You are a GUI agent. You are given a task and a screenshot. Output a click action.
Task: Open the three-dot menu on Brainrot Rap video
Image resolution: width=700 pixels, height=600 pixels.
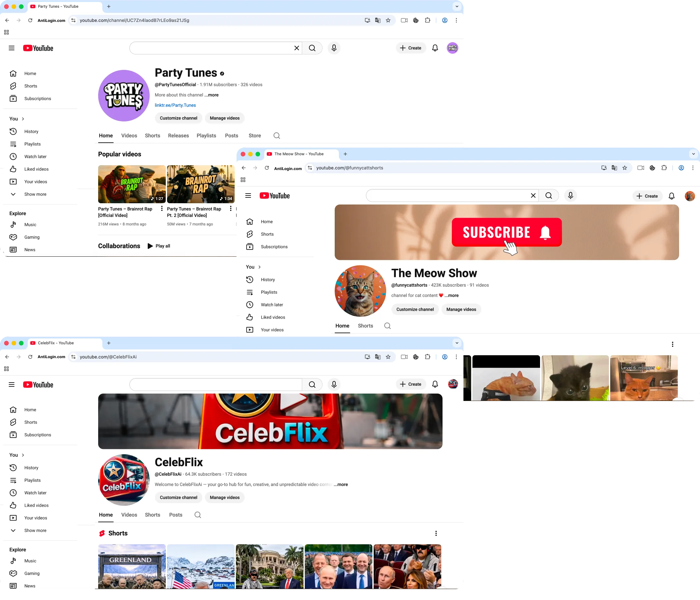click(x=162, y=209)
